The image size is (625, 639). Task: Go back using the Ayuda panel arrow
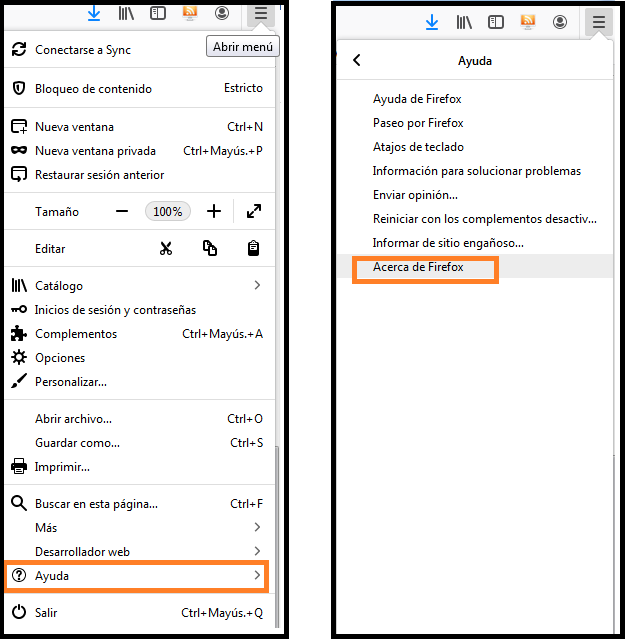pyautogui.click(x=357, y=61)
